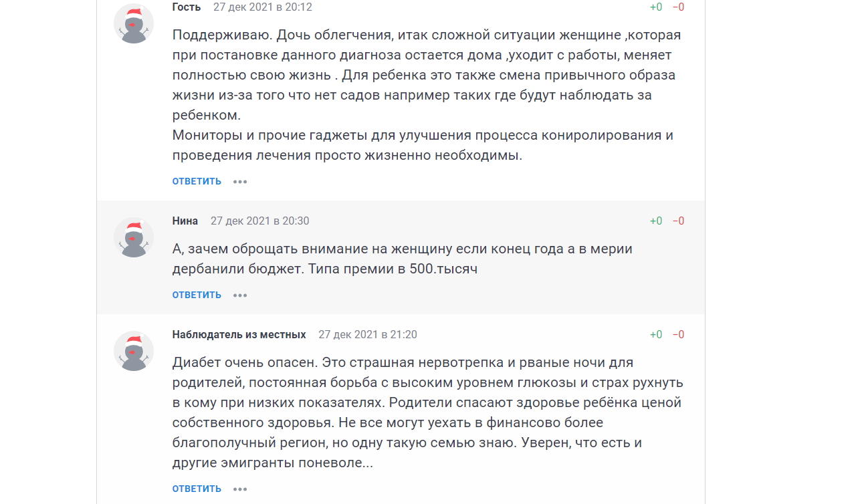Open three-dot menu under Гость's comment
Viewport: 864px width, 504px height.
coord(240,181)
